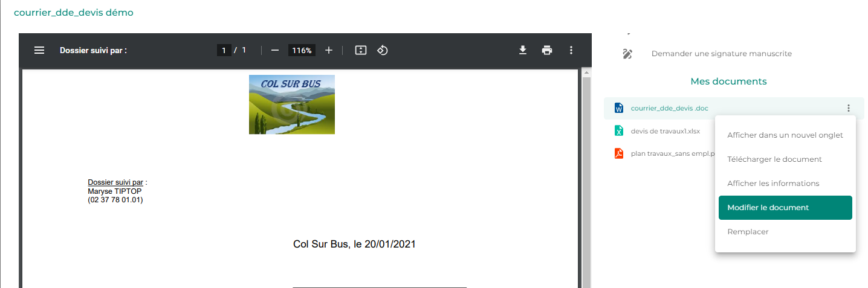This screenshot has width=868, height=288.
Task: Click the page number input field
Action: [x=224, y=50]
